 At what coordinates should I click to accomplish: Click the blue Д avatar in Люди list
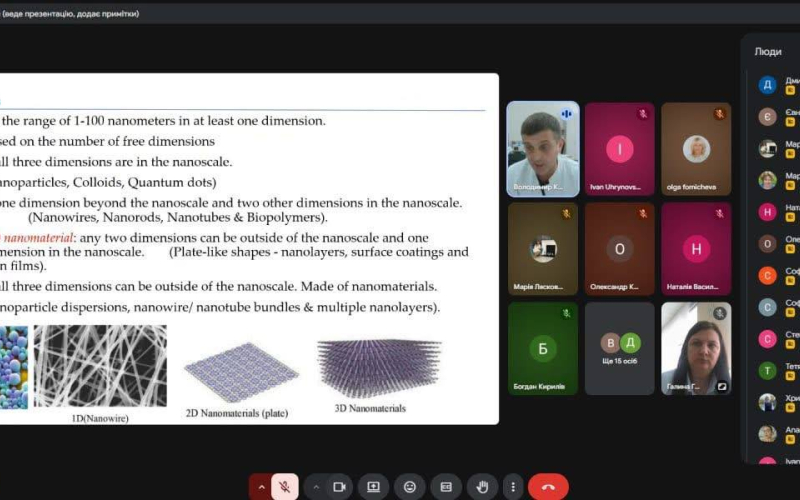click(x=767, y=85)
